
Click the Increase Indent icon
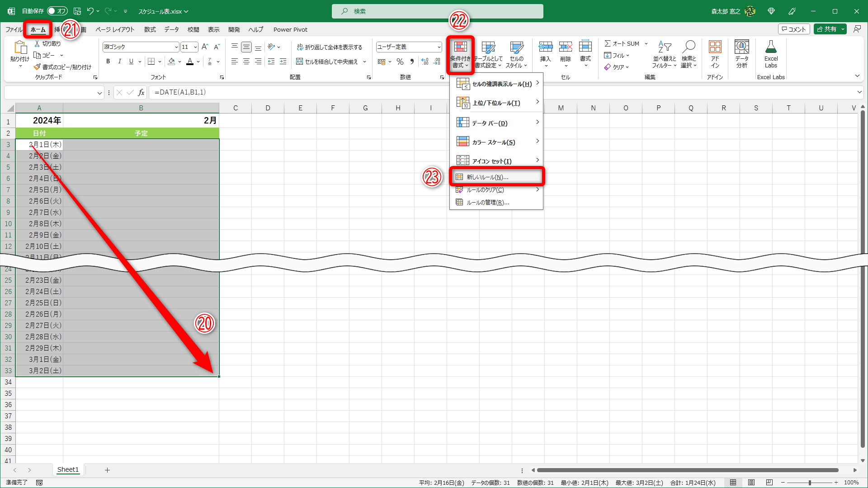[283, 62]
